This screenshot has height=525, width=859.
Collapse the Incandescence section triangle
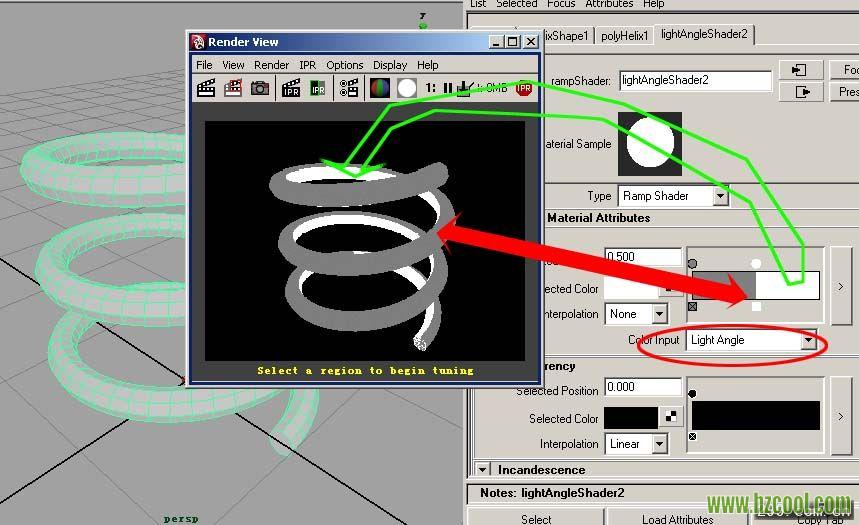[482, 470]
